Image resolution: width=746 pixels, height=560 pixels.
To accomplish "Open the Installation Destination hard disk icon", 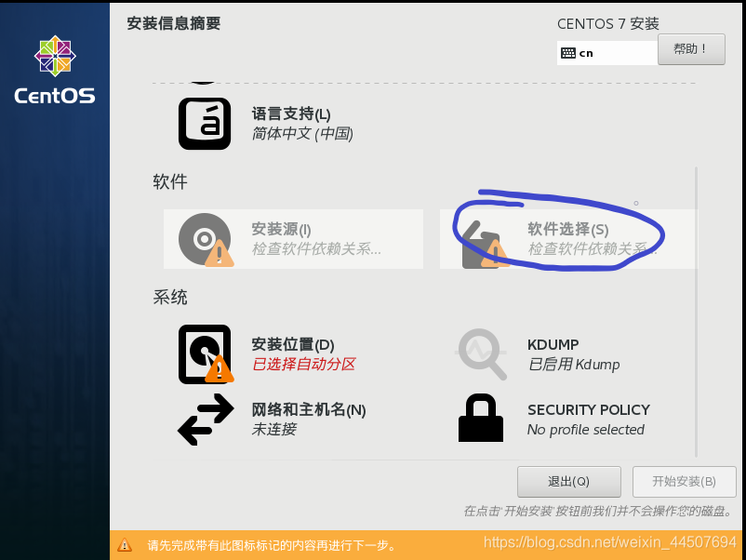I will tap(206, 354).
